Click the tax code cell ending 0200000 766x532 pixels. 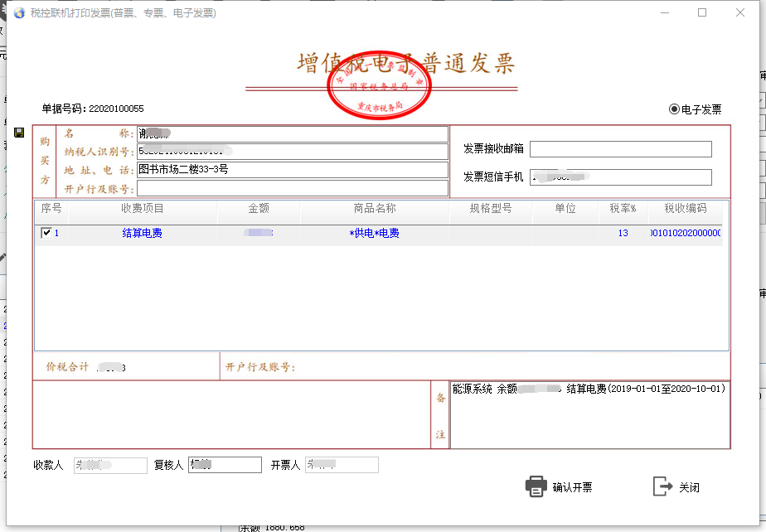pos(686,233)
